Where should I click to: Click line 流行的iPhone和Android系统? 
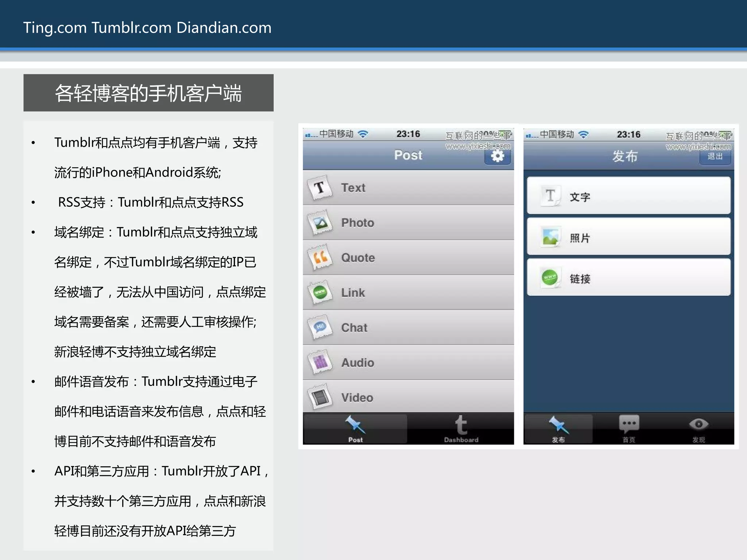138,172
